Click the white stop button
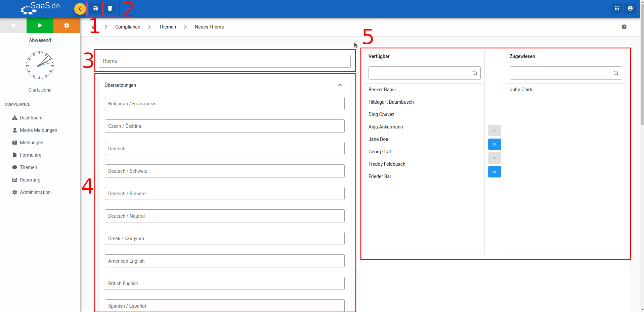This screenshot has height=312, width=644. 13,25
